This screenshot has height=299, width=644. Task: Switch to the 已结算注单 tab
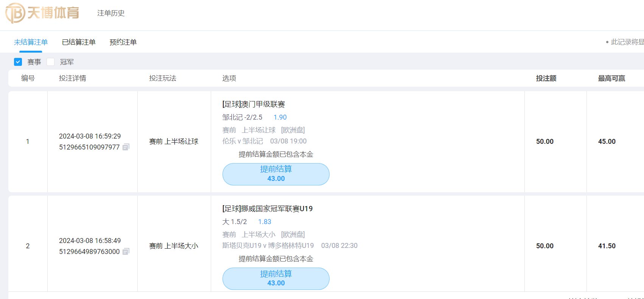pos(79,42)
